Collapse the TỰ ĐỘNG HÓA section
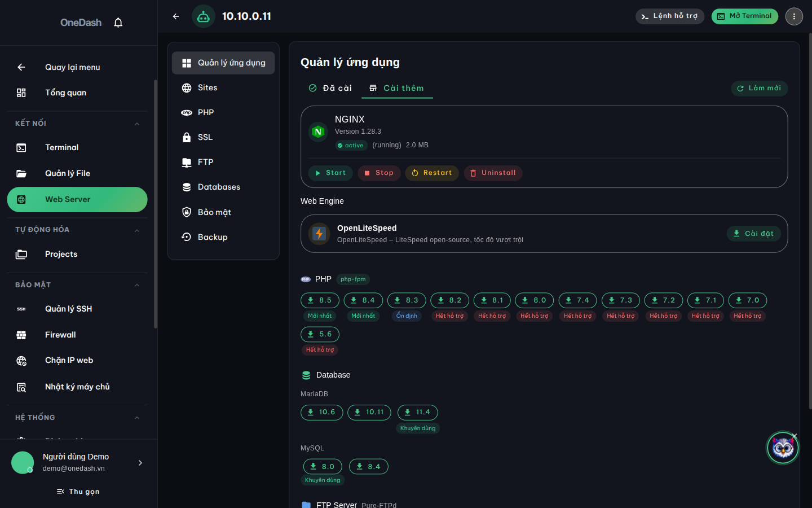 tap(136, 230)
